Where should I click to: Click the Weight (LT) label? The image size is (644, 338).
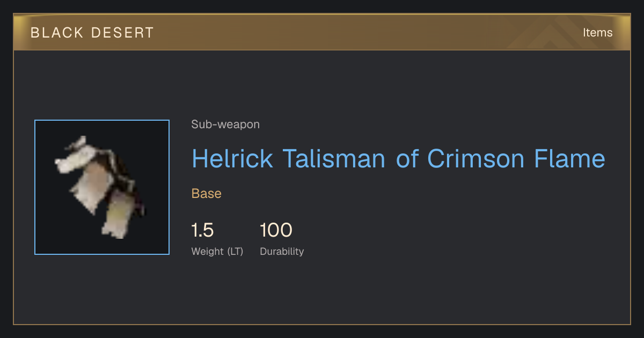point(217,251)
